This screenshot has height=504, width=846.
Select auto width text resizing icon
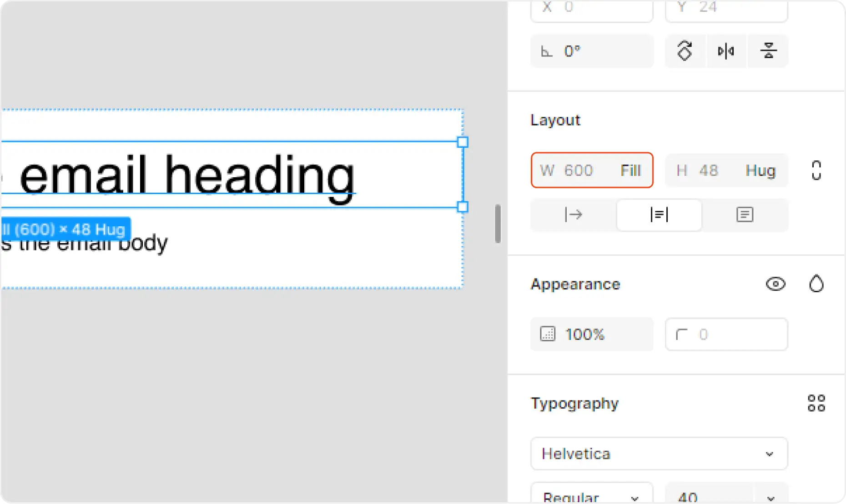coord(573,215)
